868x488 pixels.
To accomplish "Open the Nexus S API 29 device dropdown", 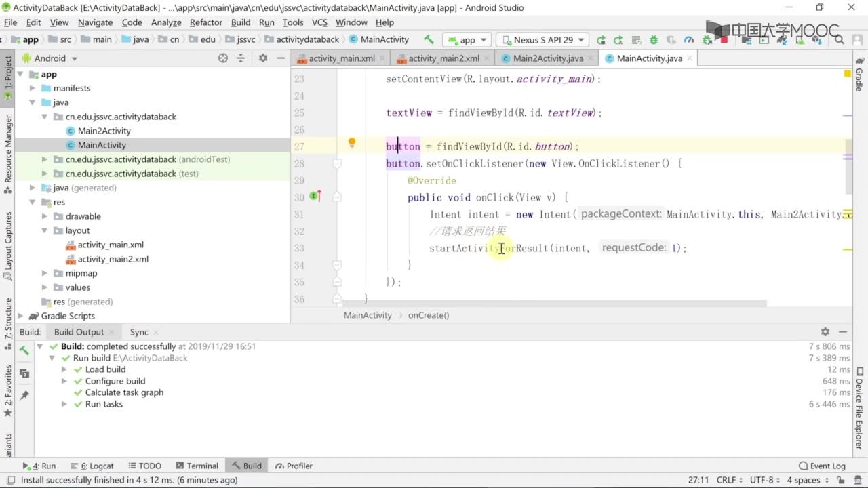I will tap(542, 40).
